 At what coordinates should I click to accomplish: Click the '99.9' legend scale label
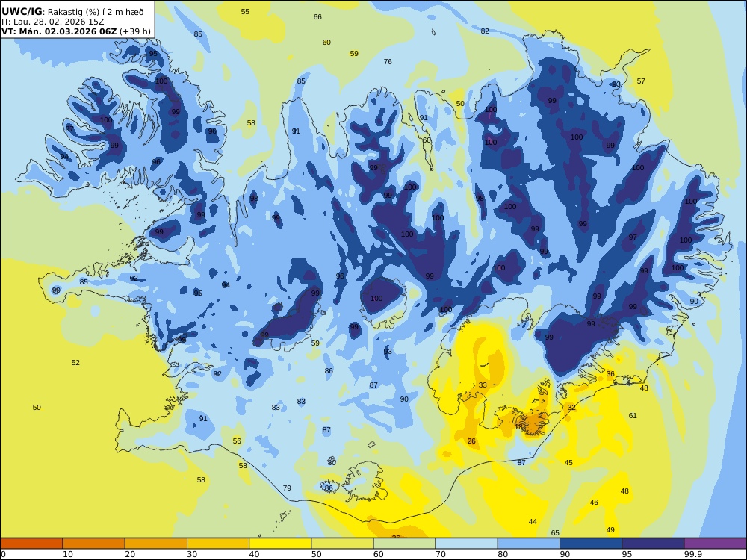[692, 554]
